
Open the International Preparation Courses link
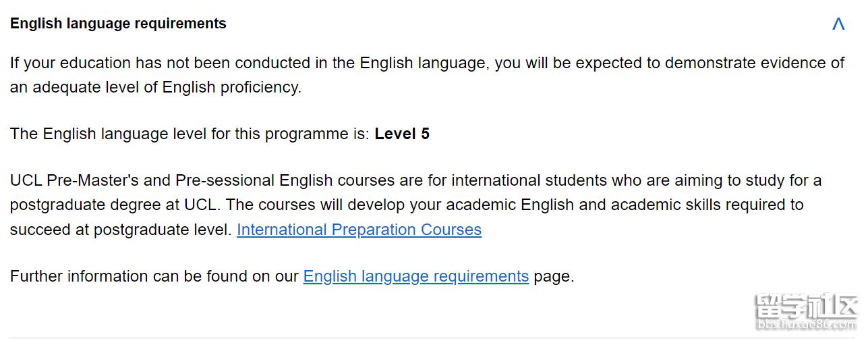pyautogui.click(x=359, y=230)
